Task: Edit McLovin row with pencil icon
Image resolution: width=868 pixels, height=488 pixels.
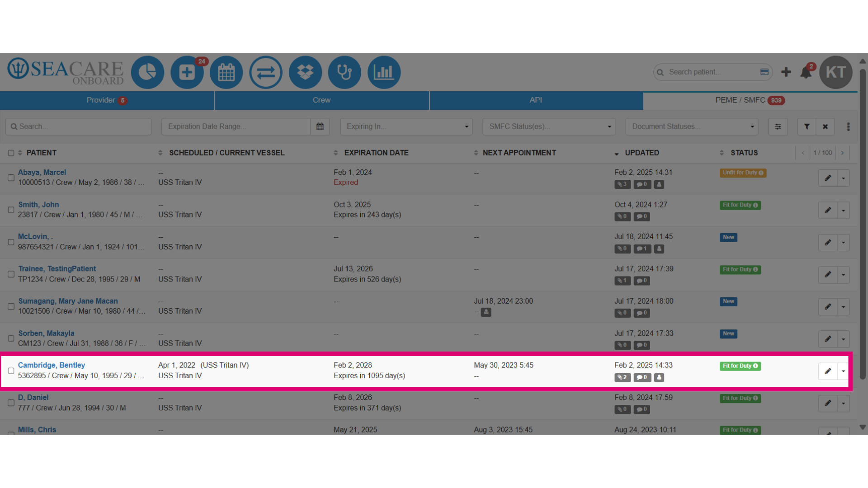Action: point(828,243)
